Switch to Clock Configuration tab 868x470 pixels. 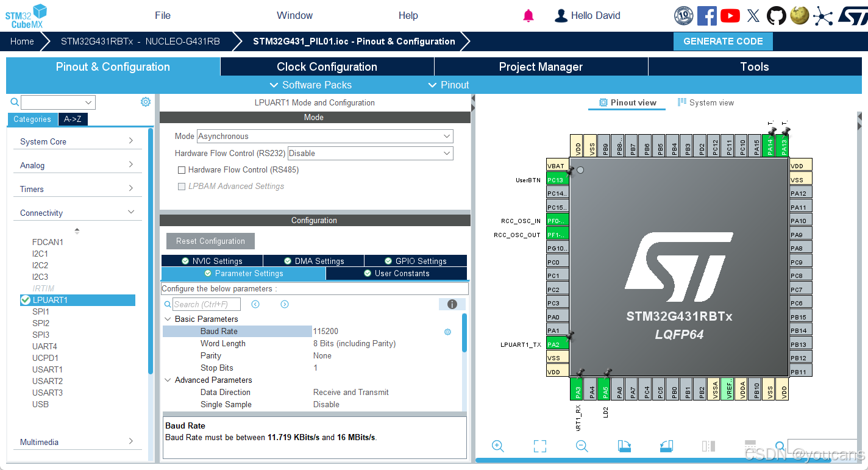[327, 67]
